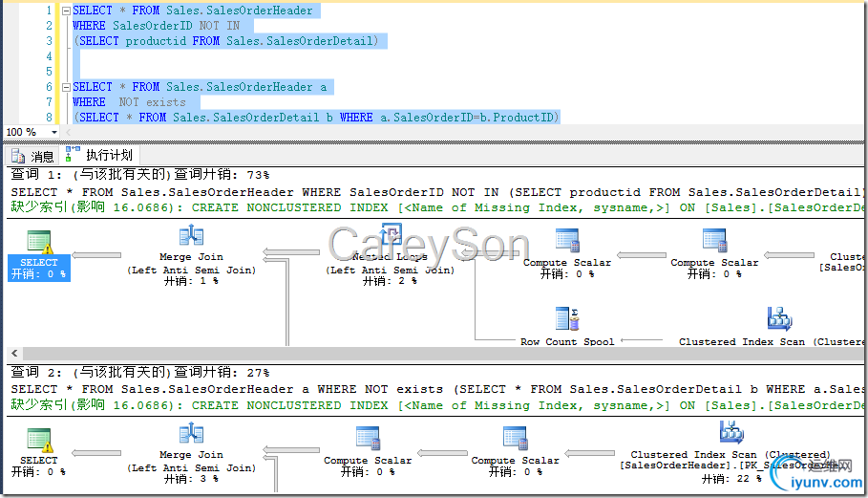This screenshot has height=498, width=868.
Task: Click second Compute Scalar icon in query 2
Action: point(516,438)
